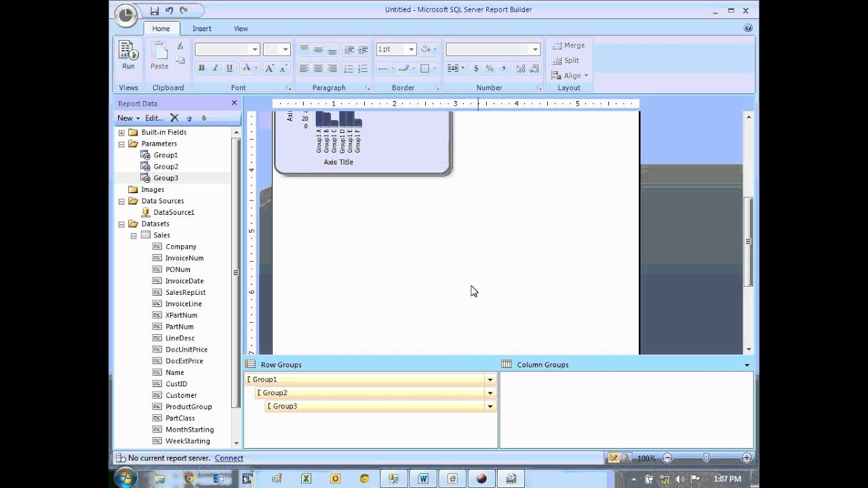Click Edit... in Report Data toolbar

(x=155, y=118)
